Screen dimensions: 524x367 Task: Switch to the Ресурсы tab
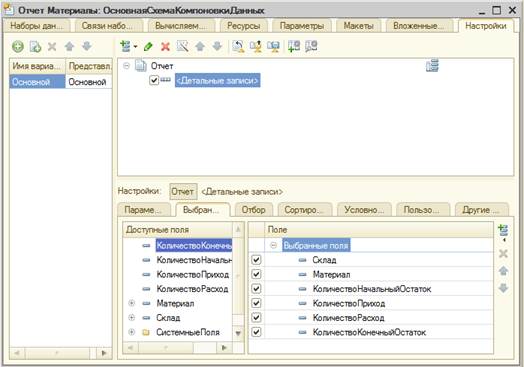tap(243, 26)
